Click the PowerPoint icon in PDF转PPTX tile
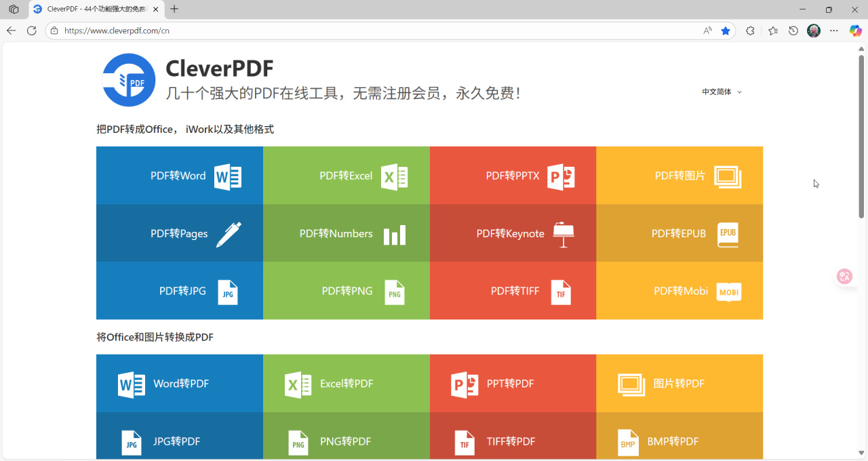The image size is (868, 461). click(x=561, y=176)
